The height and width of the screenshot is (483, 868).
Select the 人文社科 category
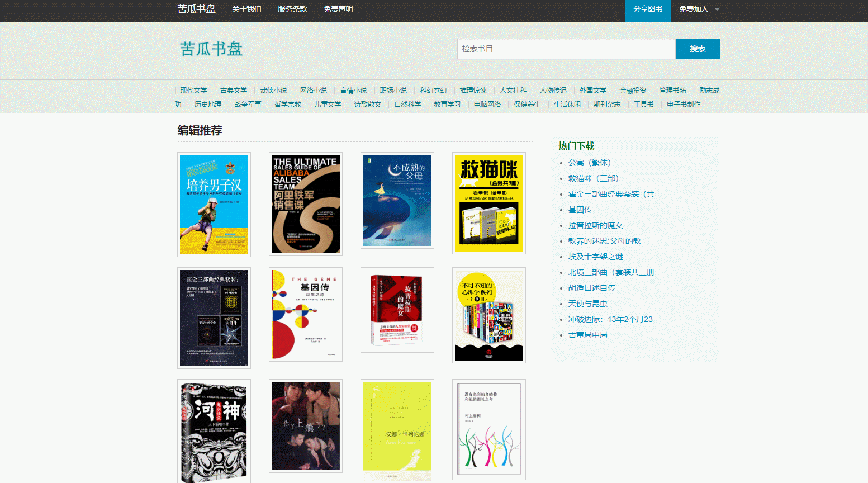pos(513,91)
